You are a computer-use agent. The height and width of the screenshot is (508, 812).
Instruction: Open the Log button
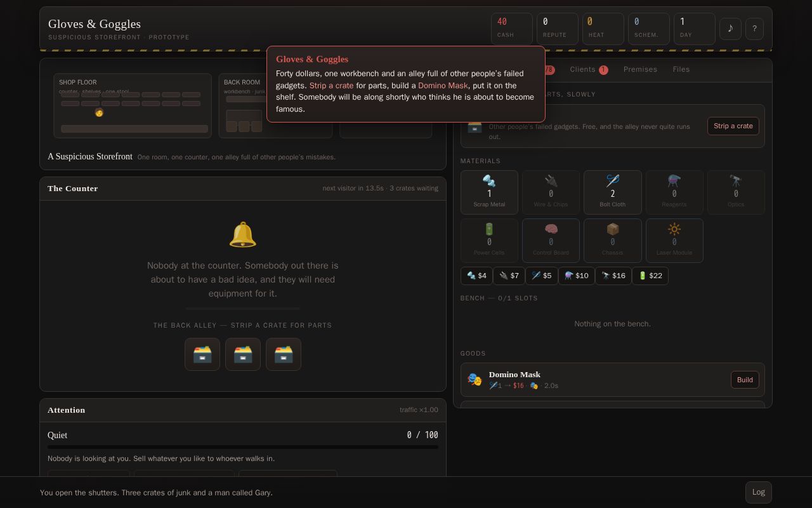click(759, 492)
